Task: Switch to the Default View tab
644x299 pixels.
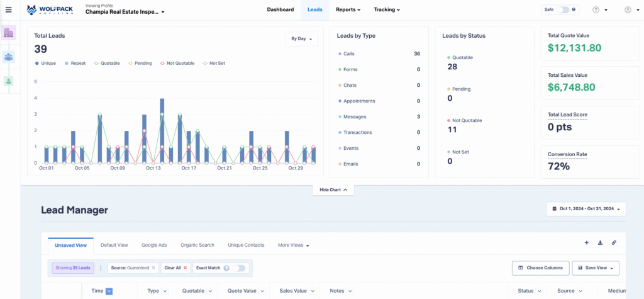Action: click(x=114, y=245)
